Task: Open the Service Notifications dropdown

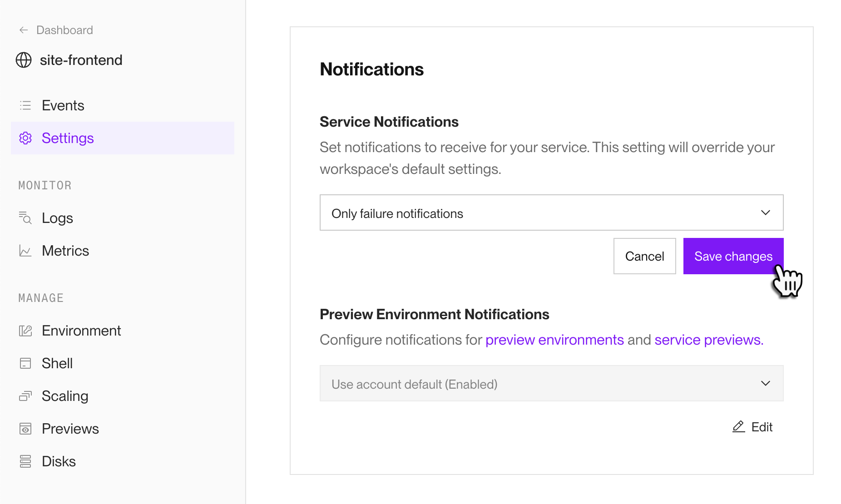Action: coord(551,212)
